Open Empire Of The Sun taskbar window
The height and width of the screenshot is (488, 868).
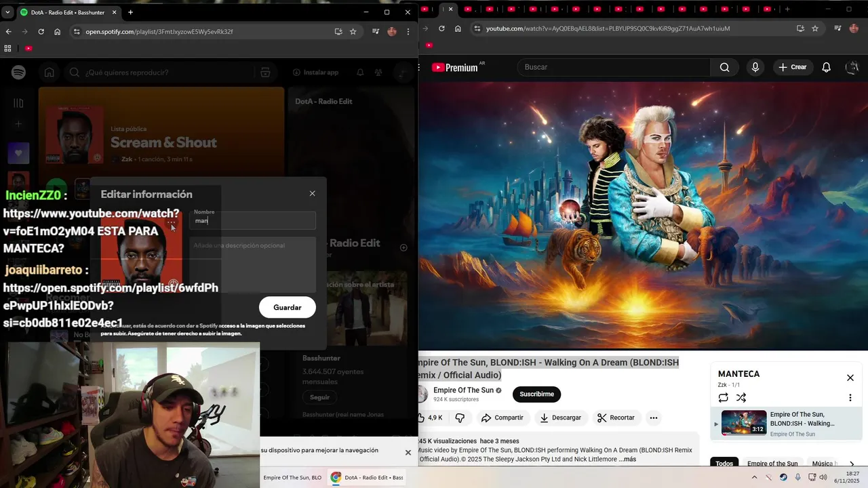[x=292, y=477]
